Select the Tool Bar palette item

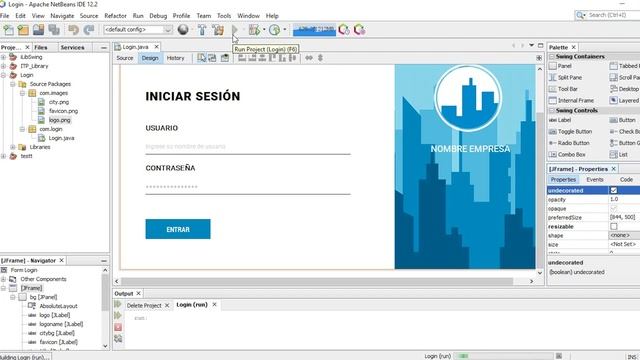(x=568, y=89)
